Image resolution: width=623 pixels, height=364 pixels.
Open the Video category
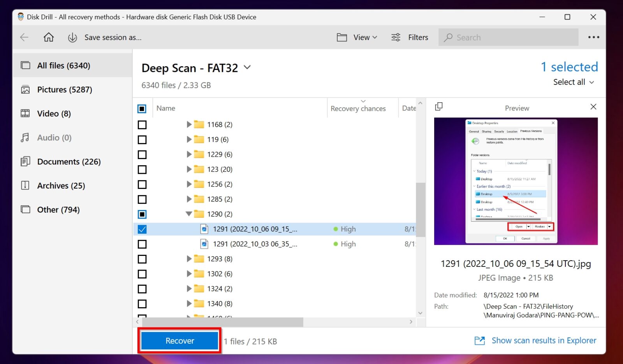click(x=54, y=114)
